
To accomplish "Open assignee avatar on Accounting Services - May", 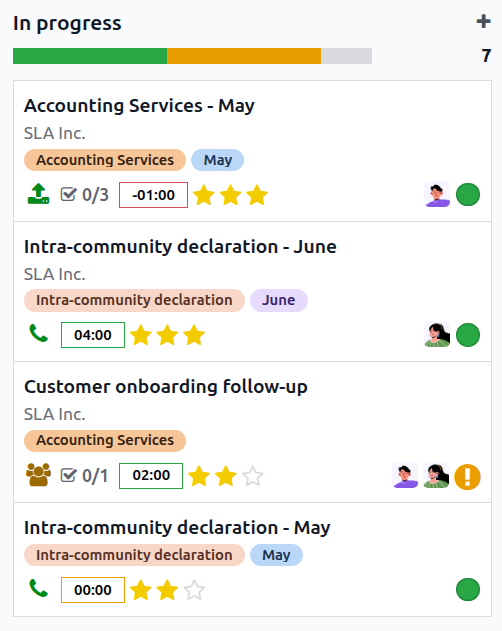I will pos(437,194).
